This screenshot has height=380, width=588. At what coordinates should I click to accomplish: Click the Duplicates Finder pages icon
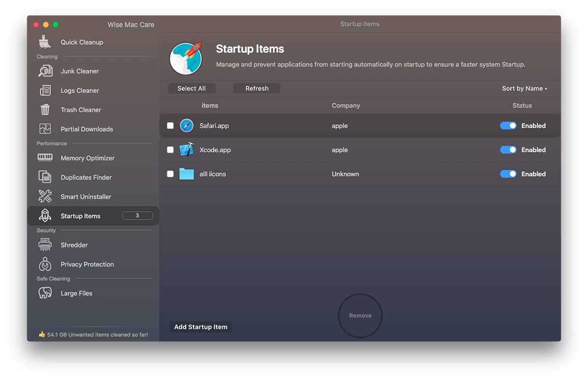point(45,177)
